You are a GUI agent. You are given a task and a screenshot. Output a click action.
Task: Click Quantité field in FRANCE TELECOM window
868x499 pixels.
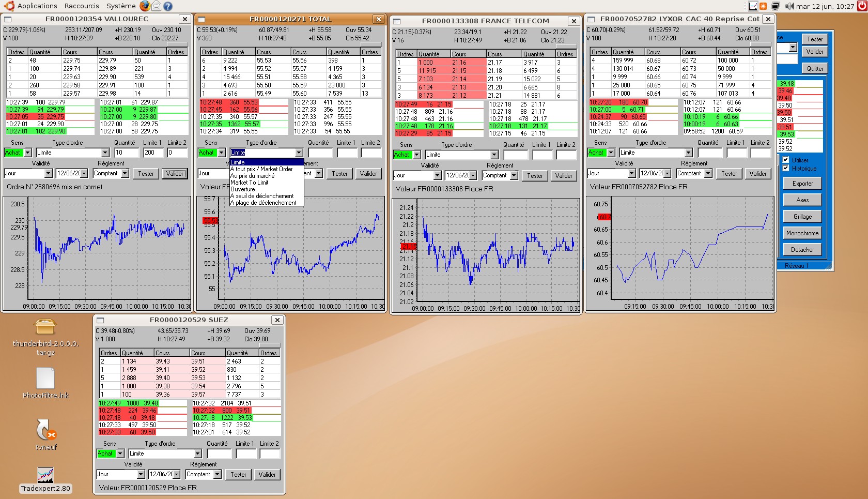click(516, 155)
